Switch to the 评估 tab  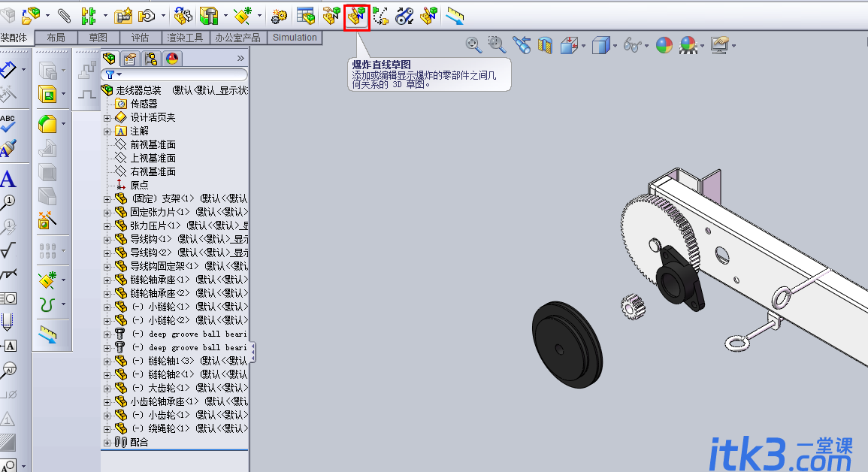(x=140, y=38)
